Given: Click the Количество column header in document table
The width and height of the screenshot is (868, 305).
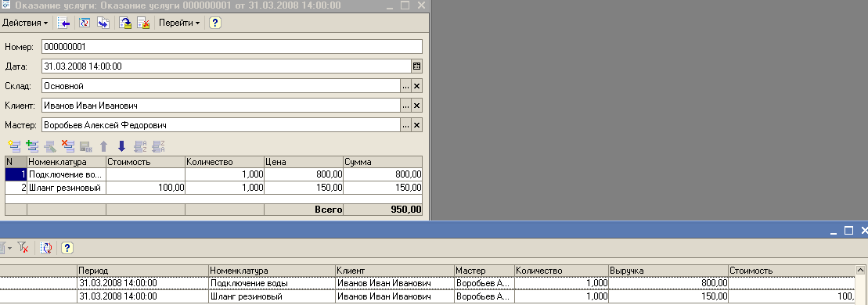Looking at the screenshot, I should click(225, 162).
